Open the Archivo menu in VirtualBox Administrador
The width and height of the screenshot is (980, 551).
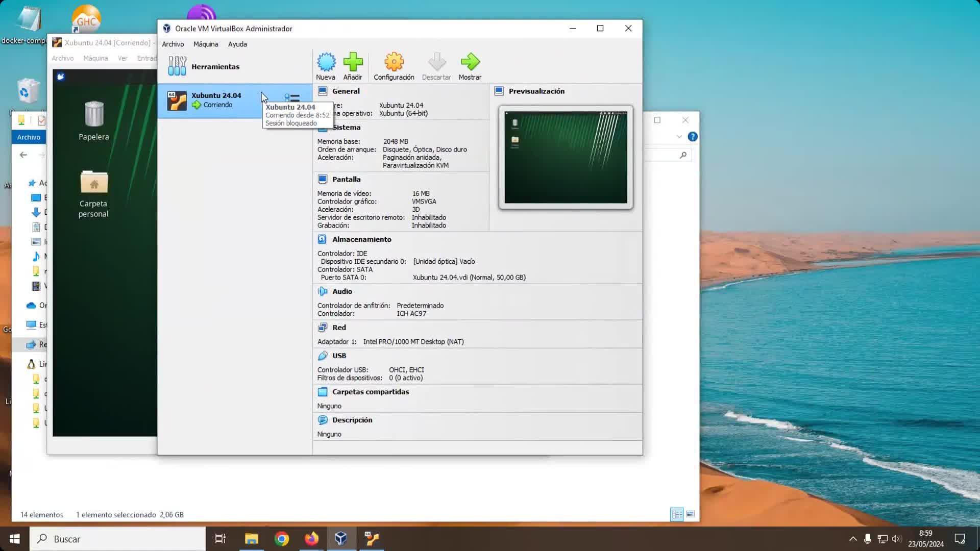coord(173,44)
